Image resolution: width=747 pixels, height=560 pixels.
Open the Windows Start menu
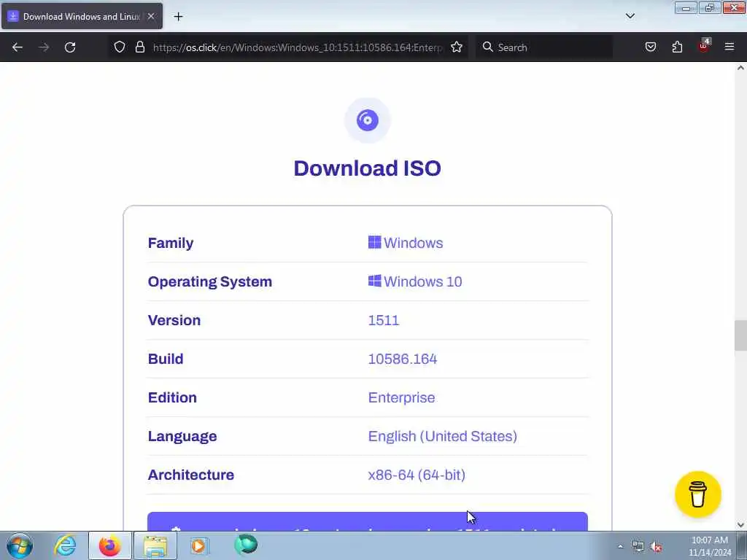coord(20,545)
